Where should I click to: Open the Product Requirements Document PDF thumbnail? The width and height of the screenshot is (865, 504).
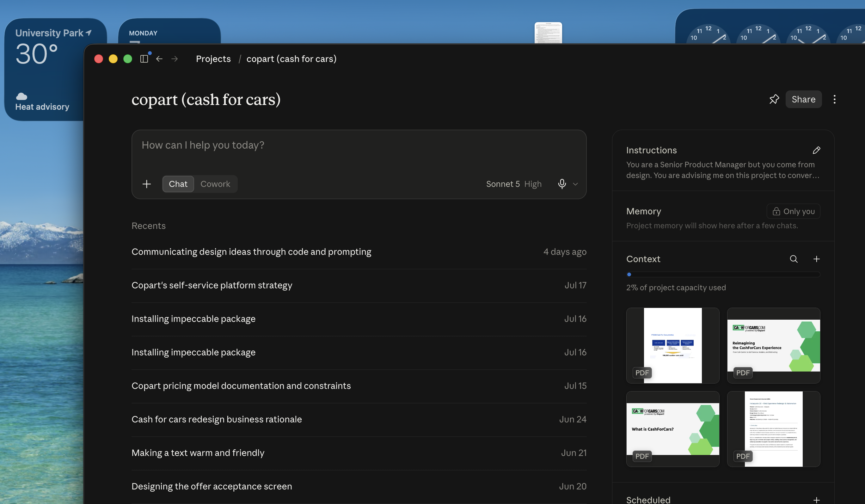point(773,429)
